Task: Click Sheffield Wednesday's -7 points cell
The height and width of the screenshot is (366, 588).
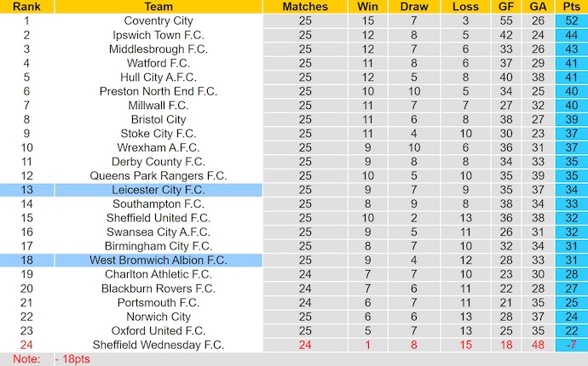Action: pyautogui.click(x=570, y=345)
